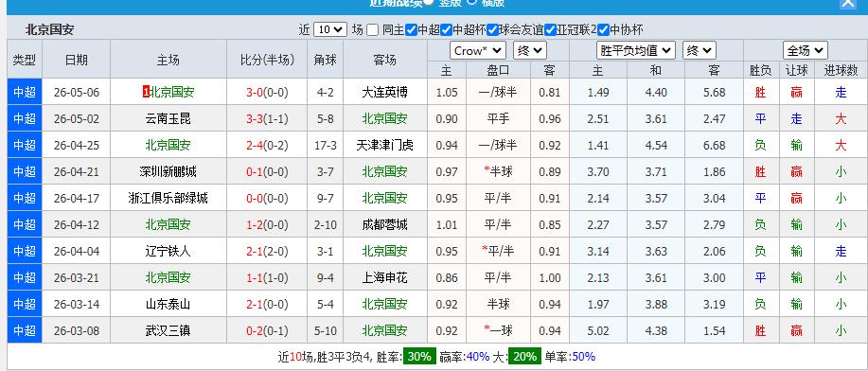Click the 日期 column header
The image size is (868, 371).
click(x=77, y=60)
